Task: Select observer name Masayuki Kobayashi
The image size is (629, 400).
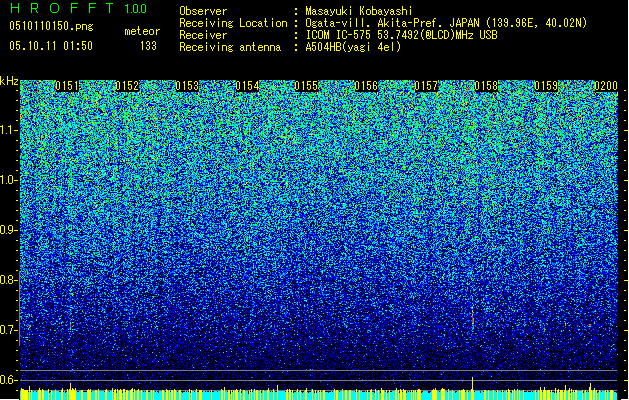Action: tap(359, 11)
